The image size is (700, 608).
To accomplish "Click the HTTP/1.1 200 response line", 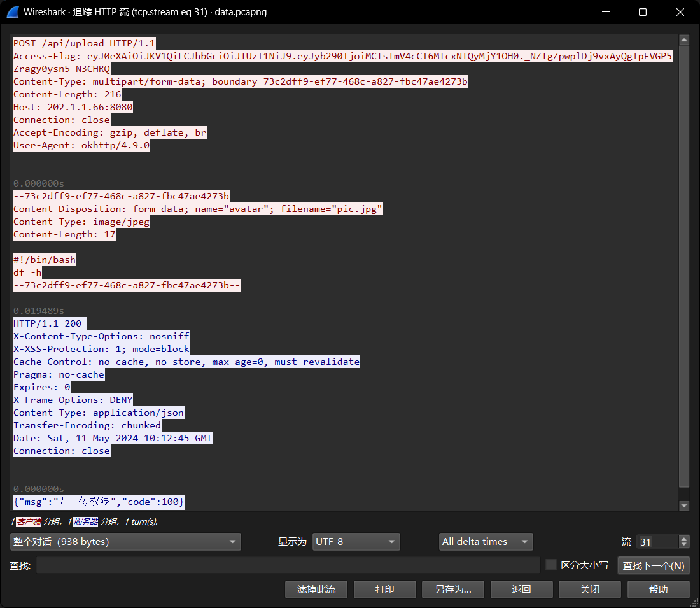I will pos(50,323).
